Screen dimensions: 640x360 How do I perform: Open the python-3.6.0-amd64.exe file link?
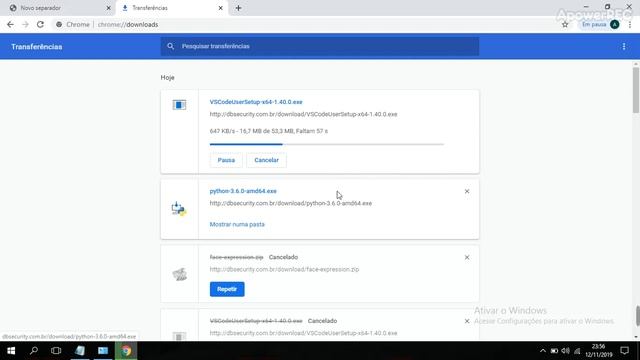coord(243,191)
